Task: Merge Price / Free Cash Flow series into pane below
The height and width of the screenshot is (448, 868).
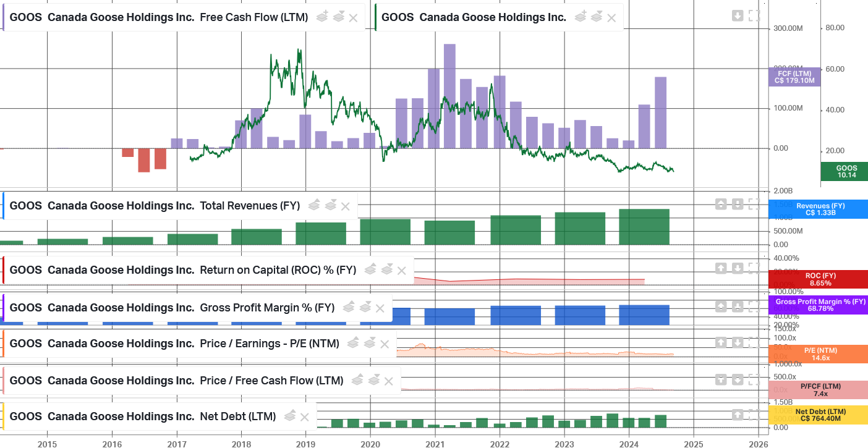Action: (x=373, y=380)
